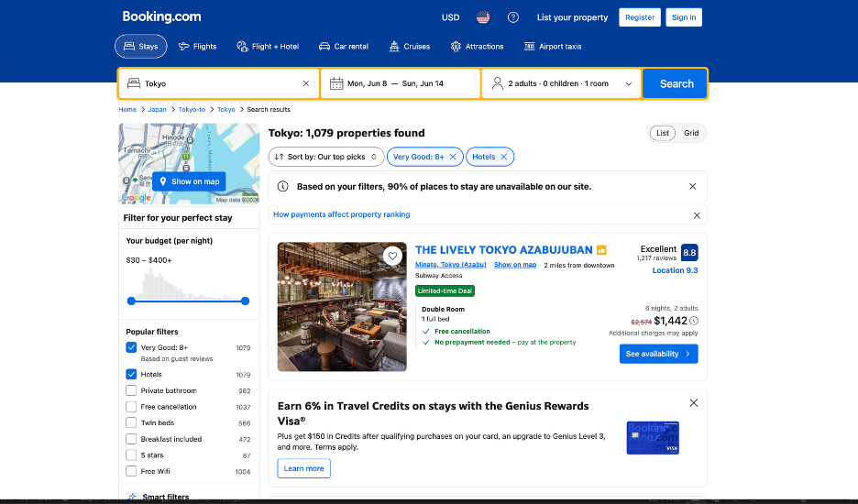The height and width of the screenshot is (504, 858).
Task: Dismiss the 90% unavailable notice
Action: point(692,187)
